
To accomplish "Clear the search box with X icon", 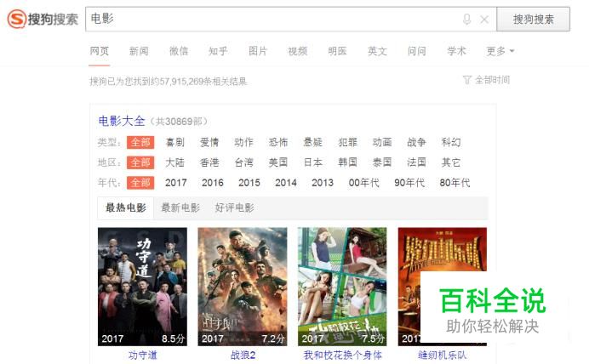I will [484, 20].
